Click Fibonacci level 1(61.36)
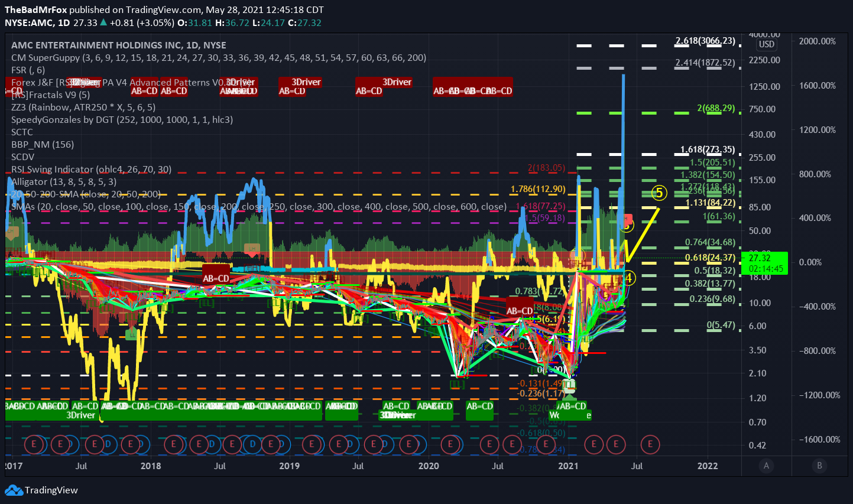The width and height of the screenshot is (853, 504). (x=719, y=216)
